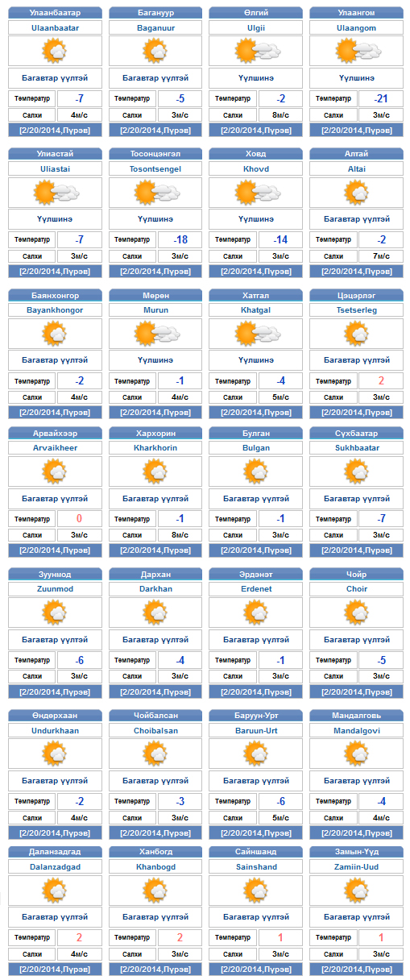Screen dimensions: 410x980
Task: Select the Улиастай header tab
Action: tap(55, 153)
